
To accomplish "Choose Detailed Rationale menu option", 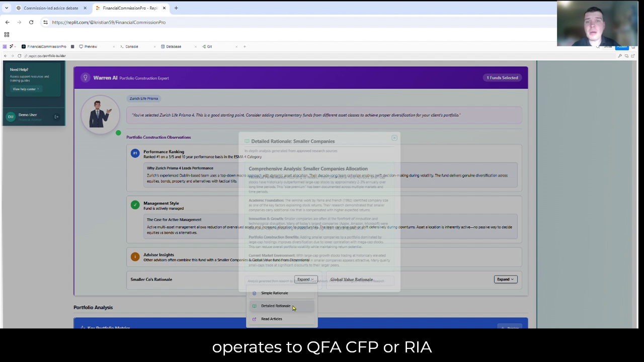I will (275, 306).
